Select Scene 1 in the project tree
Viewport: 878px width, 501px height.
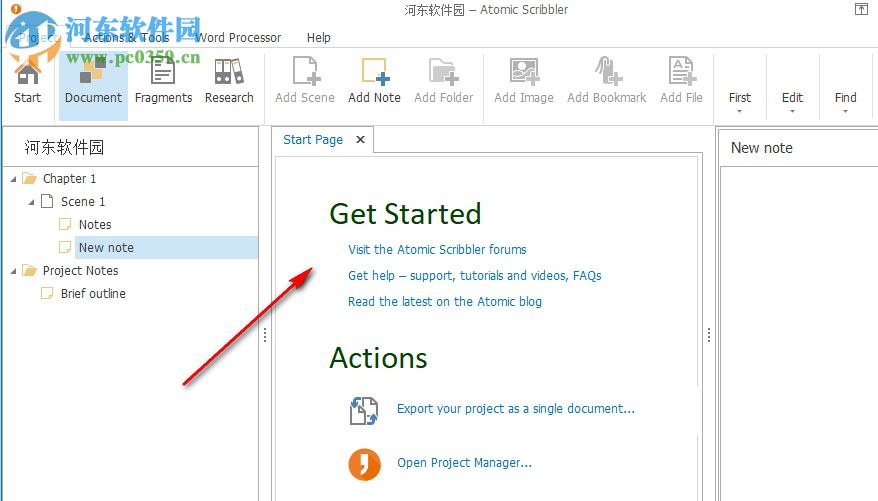tap(83, 202)
